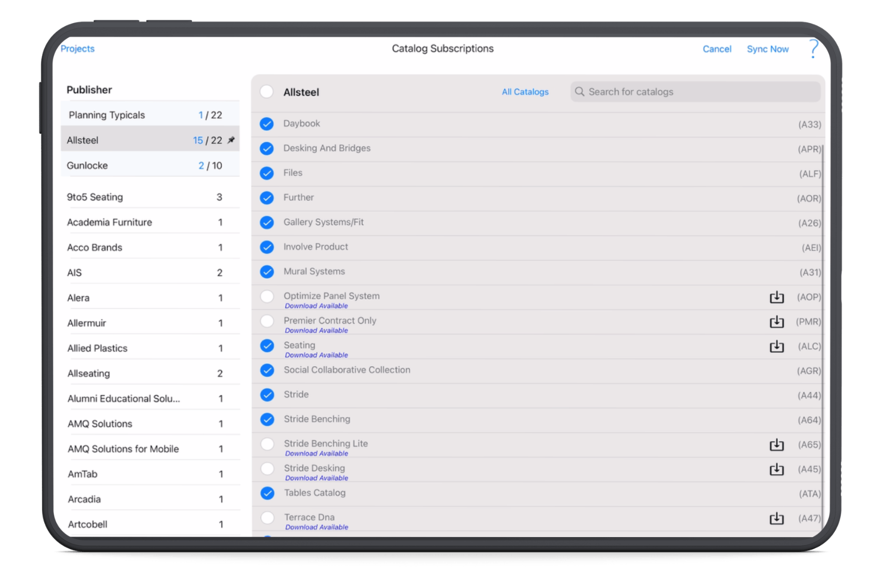The image size is (882, 588).
Task: Click the Seating download icon
Action: 776,346
